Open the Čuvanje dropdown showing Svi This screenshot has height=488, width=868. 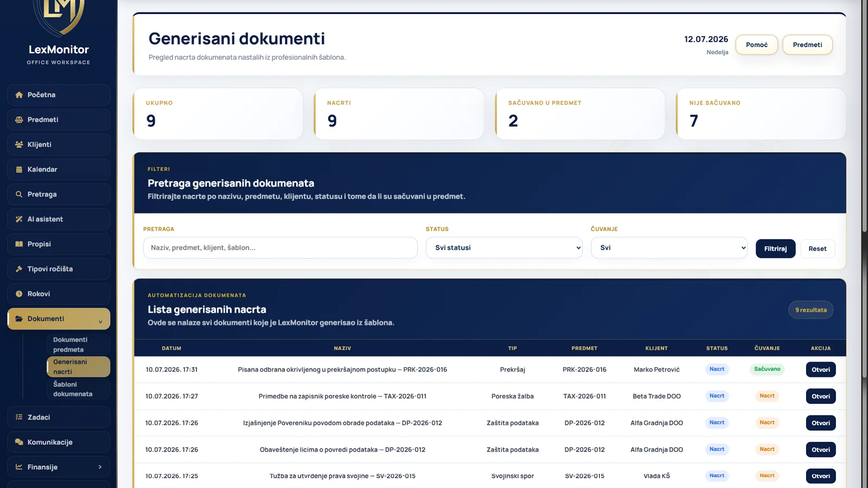coord(669,248)
